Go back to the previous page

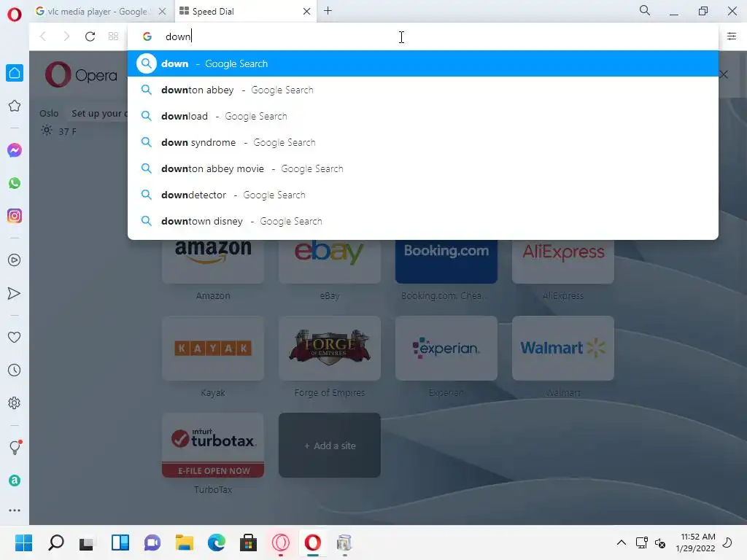click(x=43, y=36)
